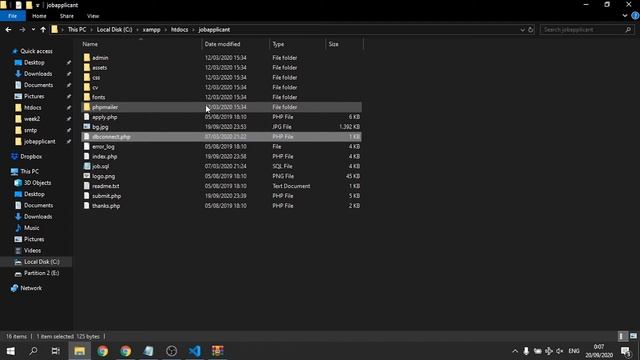Open Dropbox in the sidebar
The image size is (640, 360).
pyautogui.click(x=31, y=156)
